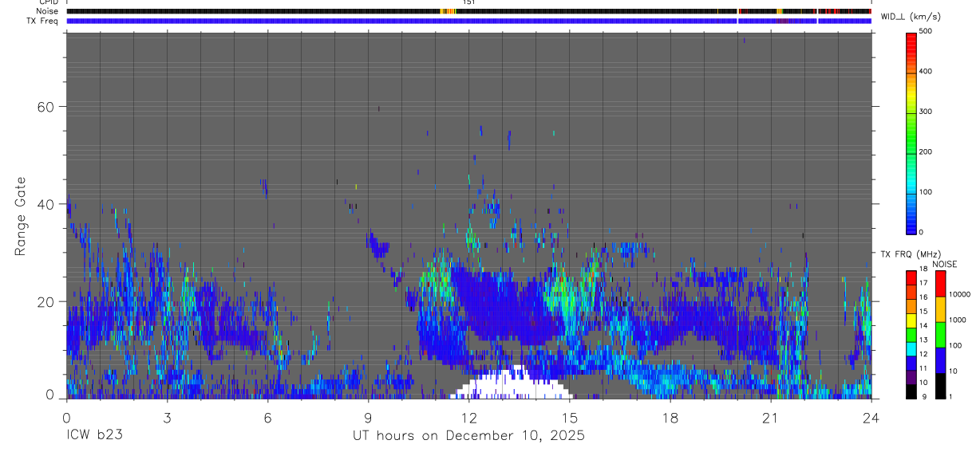Screen dimensions: 980x452
Task: Click the 200 tick on width color scale
Action: 927,151
